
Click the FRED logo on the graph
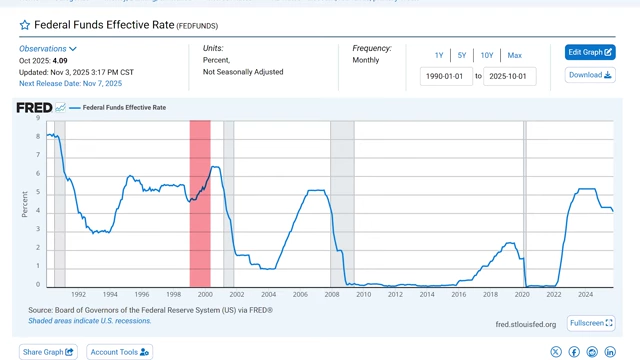pyautogui.click(x=34, y=108)
